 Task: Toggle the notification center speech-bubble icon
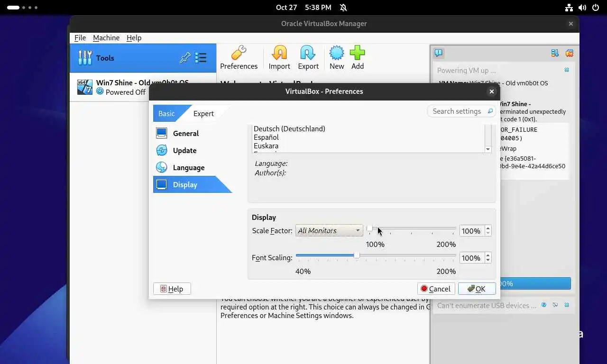[x=439, y=53]
